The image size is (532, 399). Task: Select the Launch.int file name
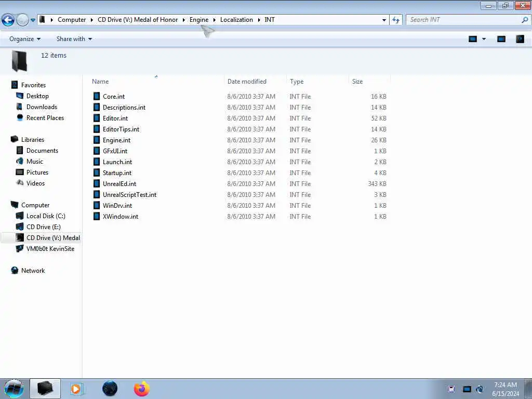[x=117, y=162]
